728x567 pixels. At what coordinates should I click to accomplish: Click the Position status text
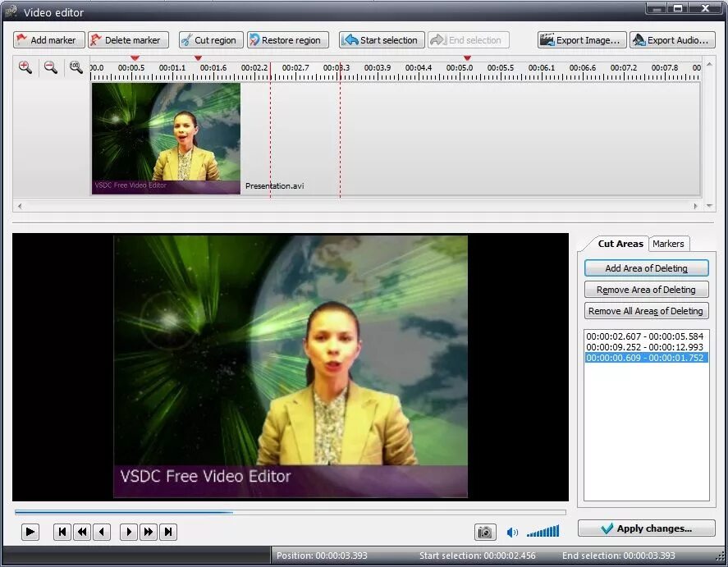pyautogui.click(x=322, y=556)
